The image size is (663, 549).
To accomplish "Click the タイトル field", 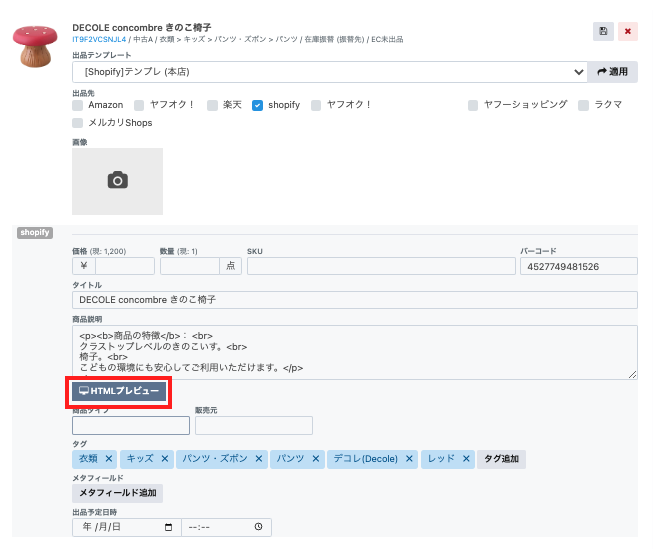I will pyautogui.click(x=355, y=300).
